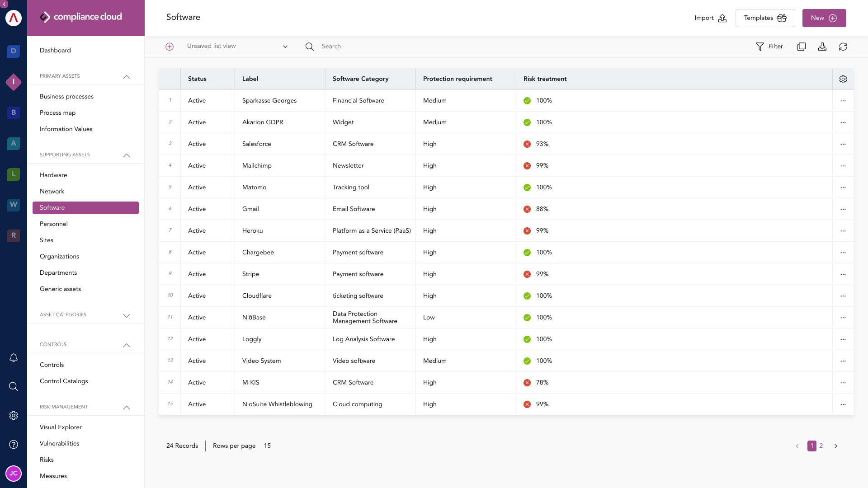
Task: Open column settings via gear icon in table header
Action: [843, 79]
